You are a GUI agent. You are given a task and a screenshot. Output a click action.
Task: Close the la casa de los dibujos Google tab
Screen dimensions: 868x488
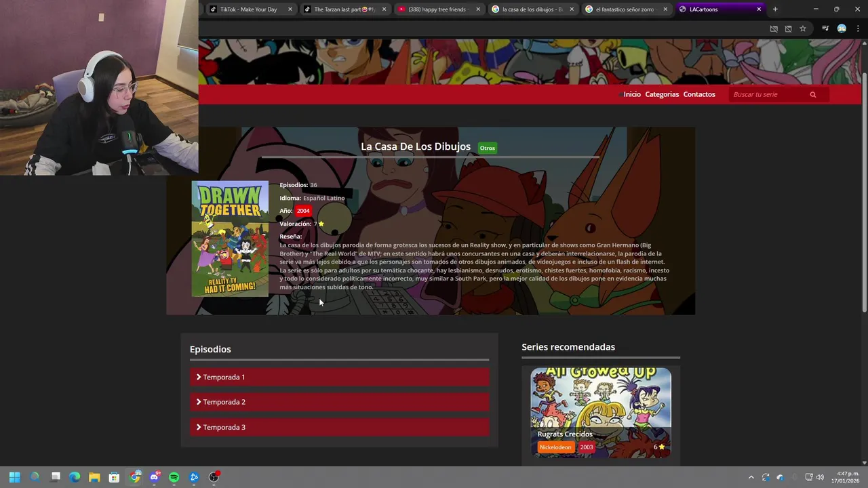click(572, 9)
